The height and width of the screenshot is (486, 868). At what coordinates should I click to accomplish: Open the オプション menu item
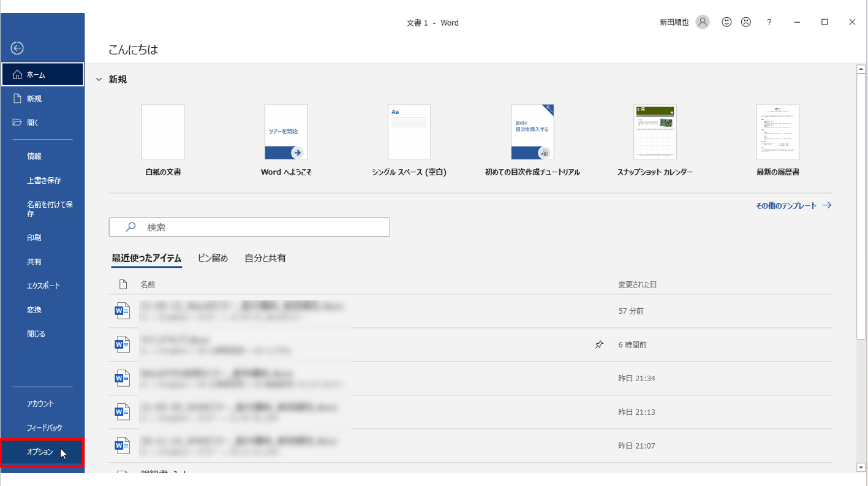coord(40,452)
